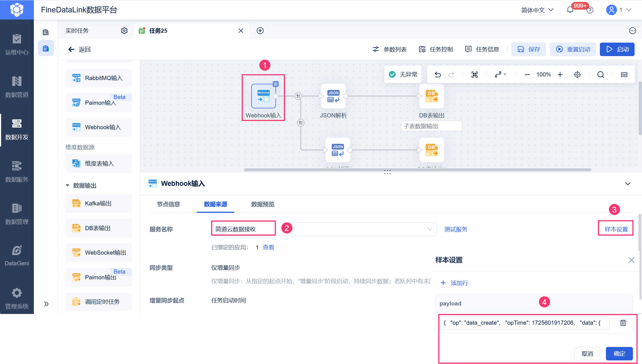642x364 pixels.
Task: Click the 测试服务 link
Action: (x=456, y=229)
